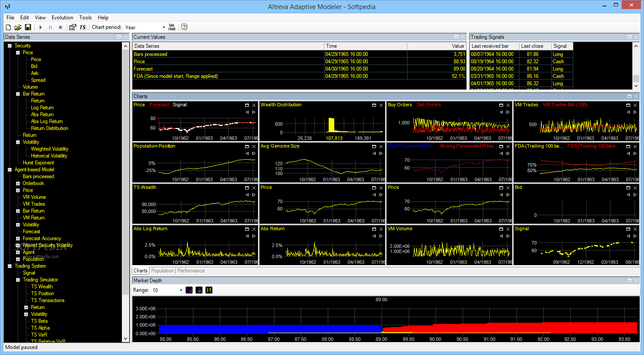Select the yellow order list depth icon
The width and height of the screenshot is (644, 355).
point(209,290)
